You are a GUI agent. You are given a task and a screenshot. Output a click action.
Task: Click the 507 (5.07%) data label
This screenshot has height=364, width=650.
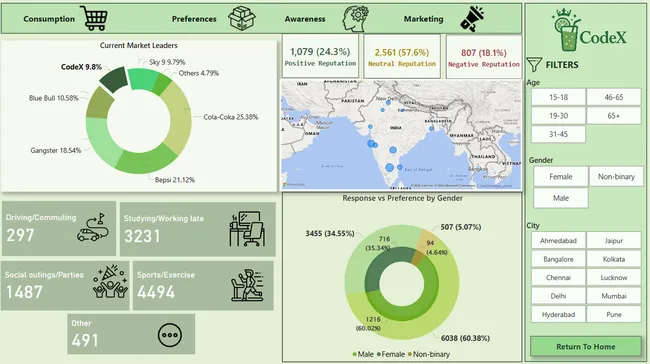pyautogui.click(x=461, y=227)
